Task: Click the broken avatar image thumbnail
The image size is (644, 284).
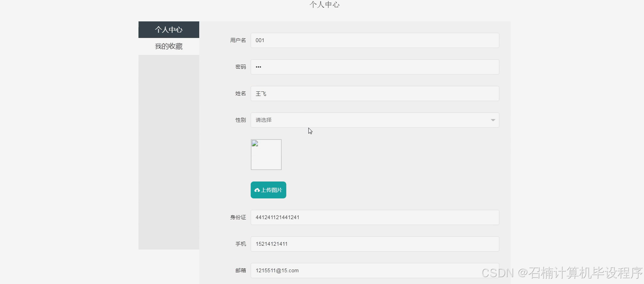Action: tap(266, 155)
